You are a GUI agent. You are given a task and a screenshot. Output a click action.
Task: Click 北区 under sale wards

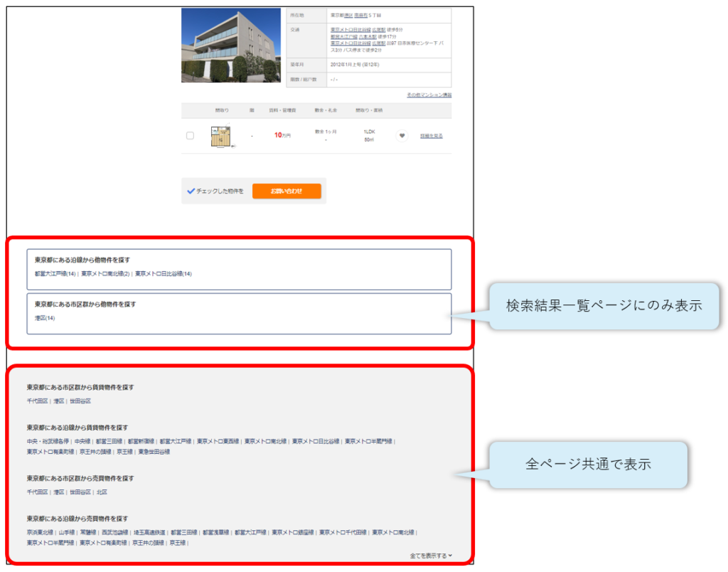[x=102, y=492]
